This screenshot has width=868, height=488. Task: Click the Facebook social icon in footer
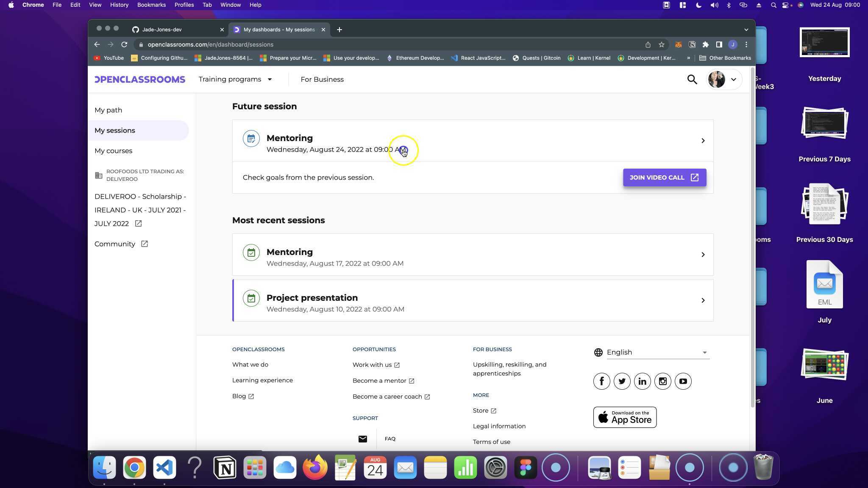tap(601, 381)
